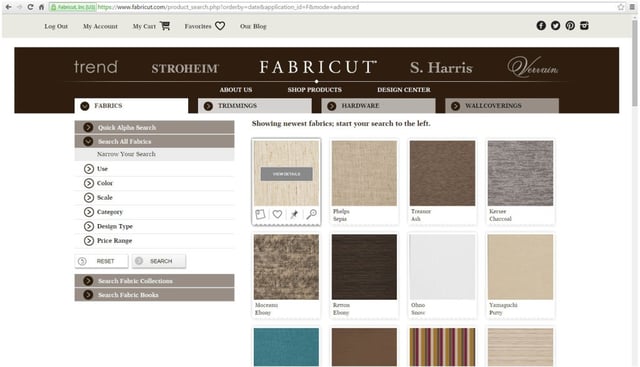
Task: Expand Quick Alpha Search section
Action: [154, 127]
